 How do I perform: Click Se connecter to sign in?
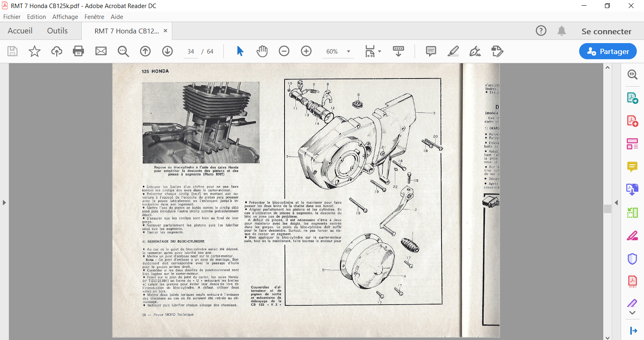tap(606, 31)
